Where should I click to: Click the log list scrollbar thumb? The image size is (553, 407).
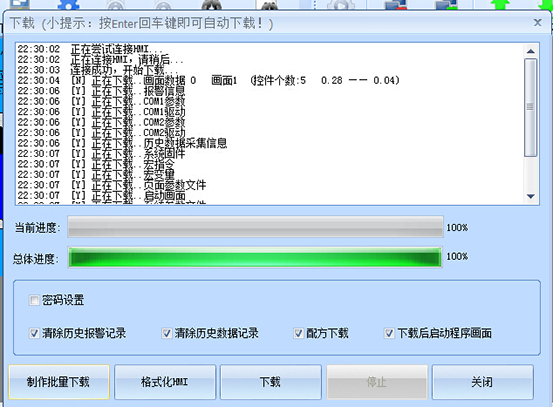pyautogui.click(x=530, y=107)
